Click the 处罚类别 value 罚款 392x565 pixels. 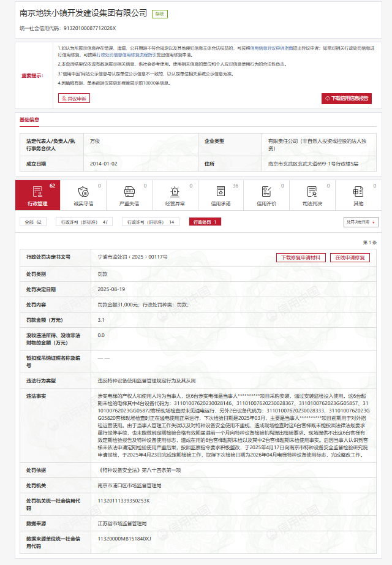102,274
